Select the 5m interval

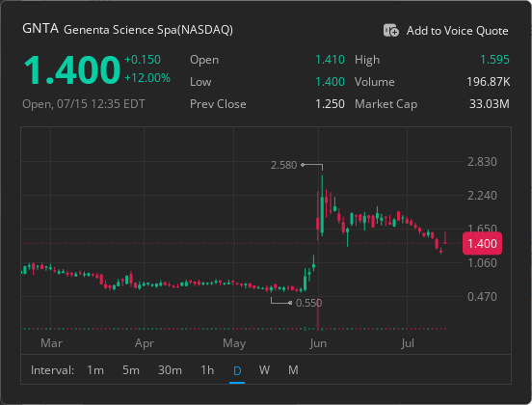click(x=131, y=370)
